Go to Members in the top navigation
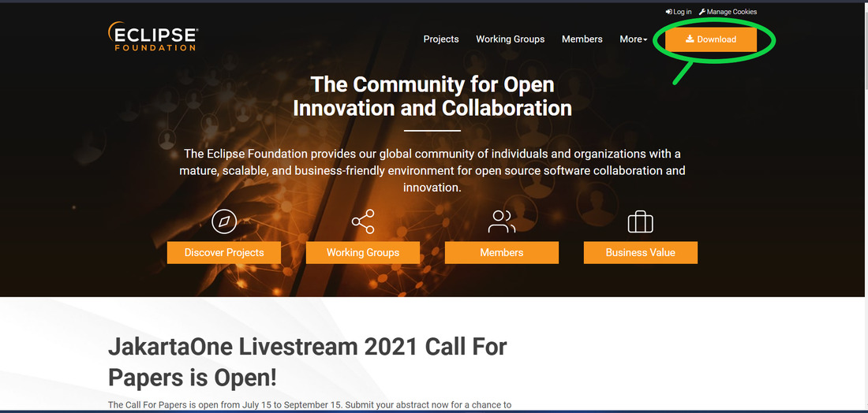The width and height of the screenshot is (868, 413). click(582, 39)
